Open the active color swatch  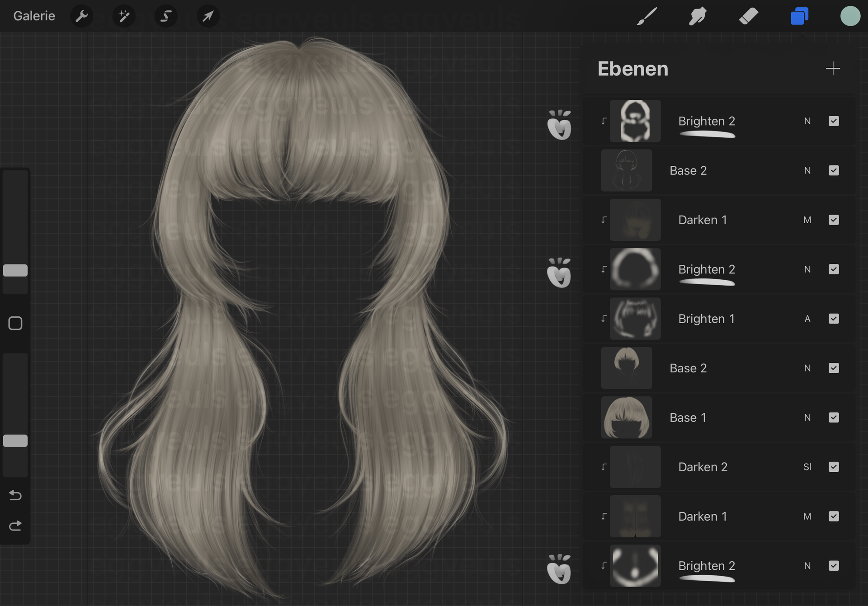pyautogui.click(x=850, y=16)
